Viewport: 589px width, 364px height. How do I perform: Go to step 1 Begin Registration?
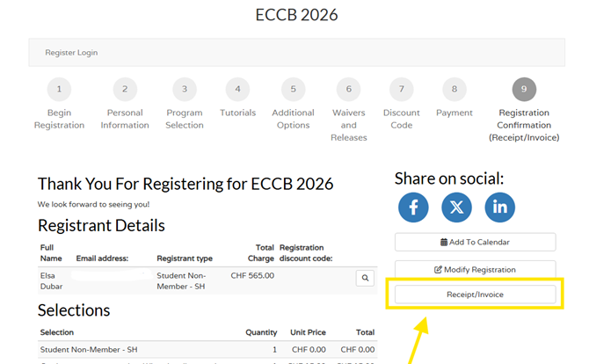tap(59, 89)
